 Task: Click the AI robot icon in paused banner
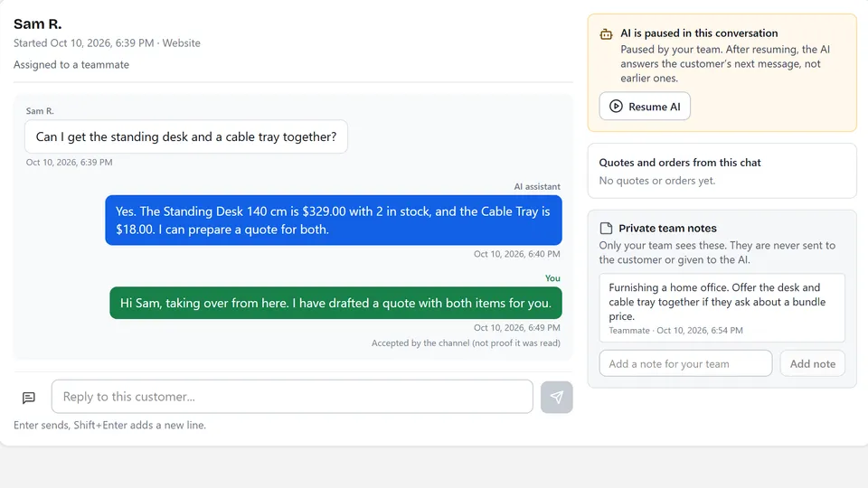tap(606, 34)
